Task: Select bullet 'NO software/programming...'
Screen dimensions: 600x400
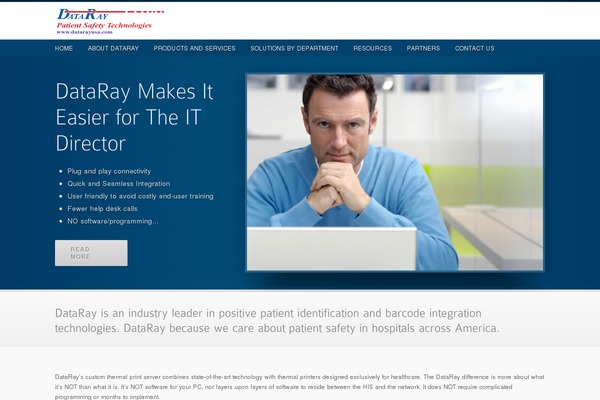Action: (112, 221)
